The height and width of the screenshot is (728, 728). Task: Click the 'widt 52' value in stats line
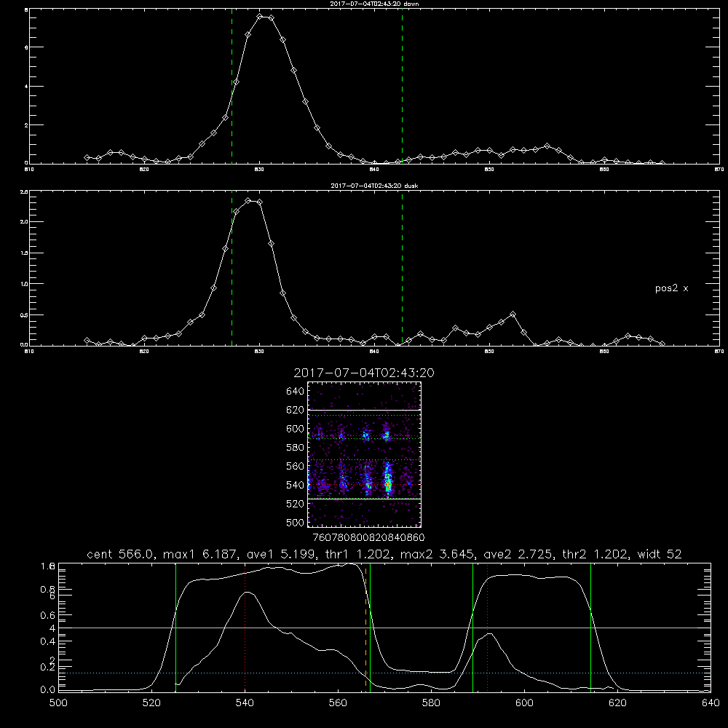(660, 554)
